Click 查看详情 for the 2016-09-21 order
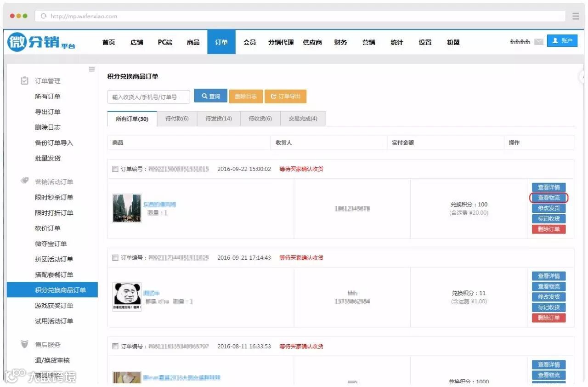Image resolution: width=588 pixels, height=387 pixels. [549, 276]
